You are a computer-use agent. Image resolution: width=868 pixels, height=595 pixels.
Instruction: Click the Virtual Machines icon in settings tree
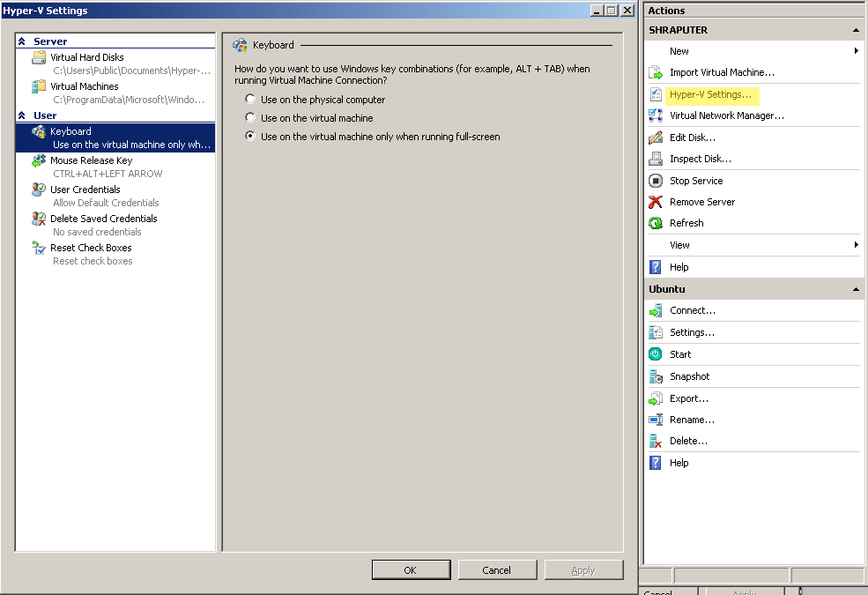click(39, 86)
